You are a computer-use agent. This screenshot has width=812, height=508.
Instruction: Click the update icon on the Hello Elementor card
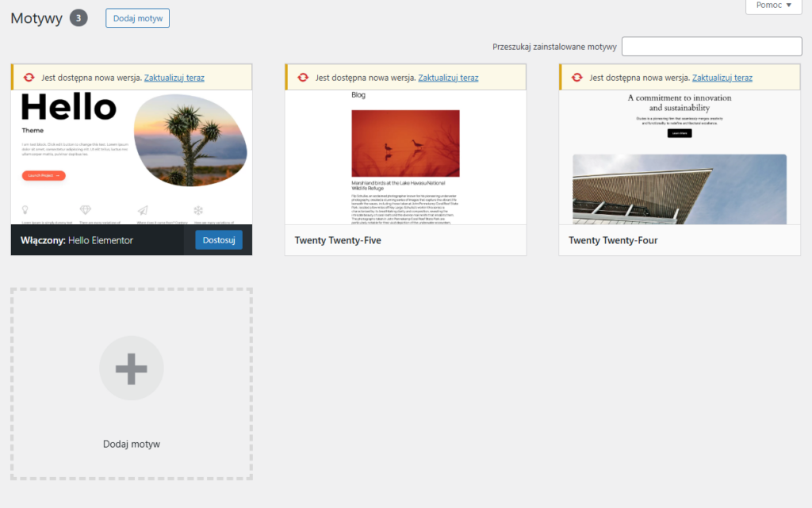[x=29, y=78]
